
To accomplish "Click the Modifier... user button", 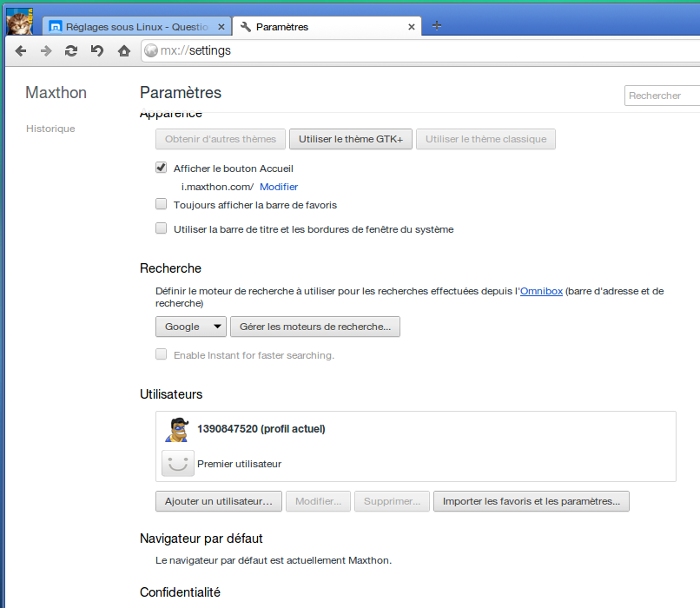I will (x=319, y=501).
